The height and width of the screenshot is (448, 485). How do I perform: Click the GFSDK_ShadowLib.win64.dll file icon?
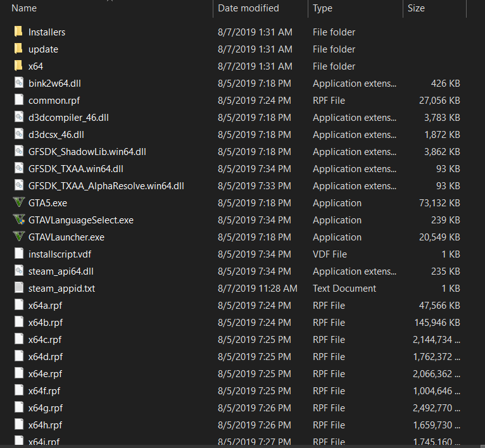pos(19,151)
